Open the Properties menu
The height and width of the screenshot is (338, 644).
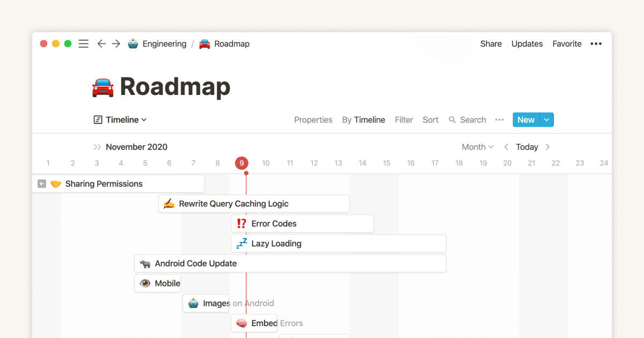(313, 120)
